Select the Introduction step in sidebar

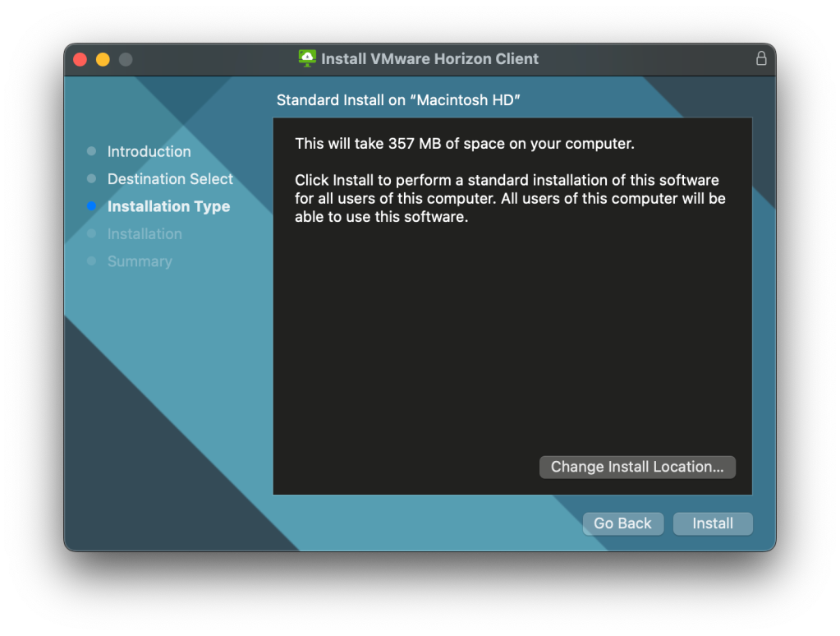(x=149, y=151)
